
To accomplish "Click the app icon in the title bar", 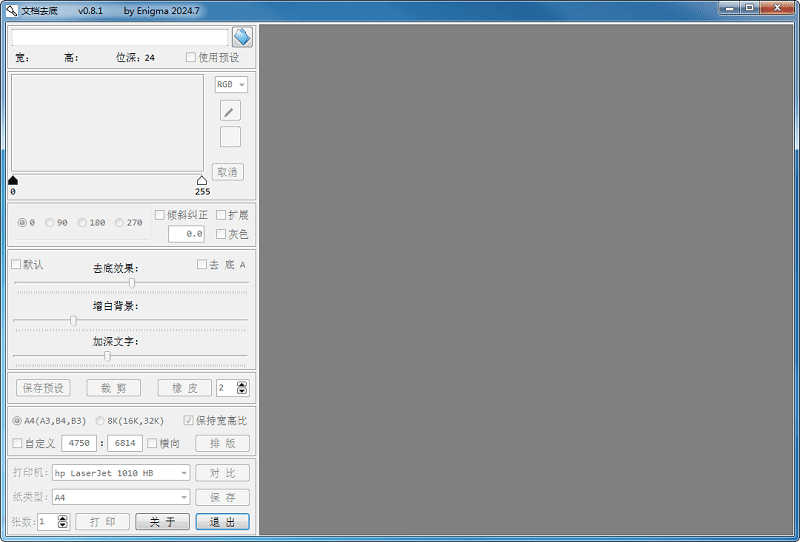I will (11, 10).
